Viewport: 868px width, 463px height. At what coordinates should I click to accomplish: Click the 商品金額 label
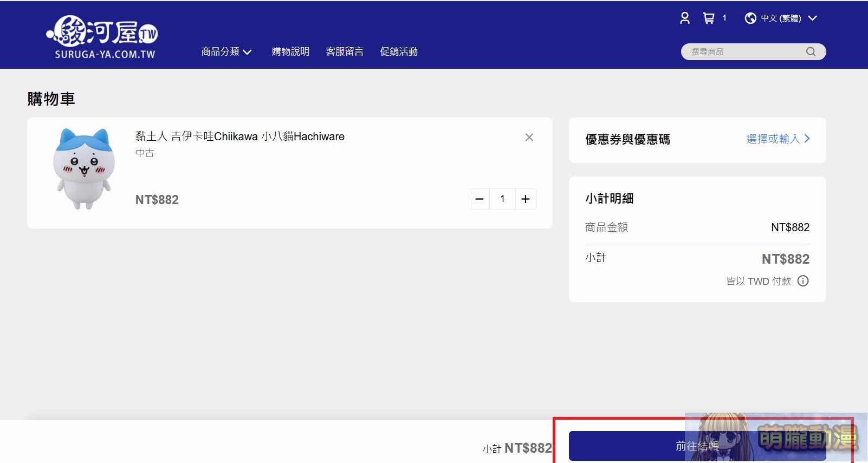coord(606,227)
